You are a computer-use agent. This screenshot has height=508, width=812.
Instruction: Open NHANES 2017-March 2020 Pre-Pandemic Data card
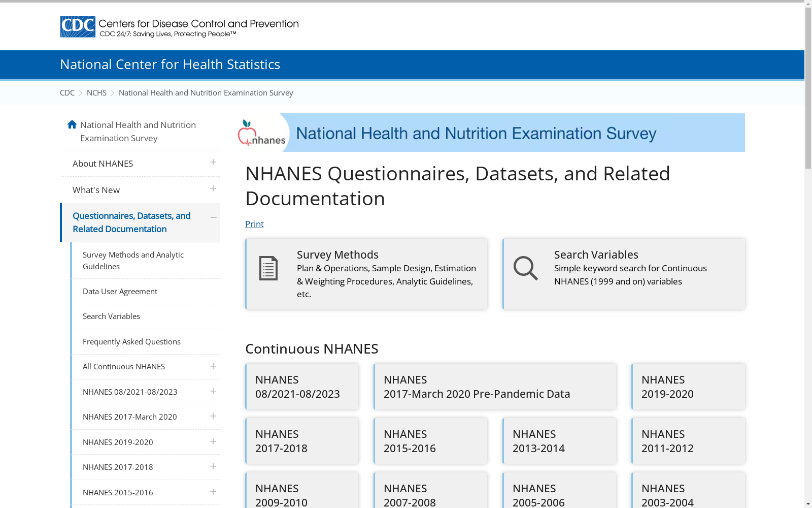click(495, 387)
